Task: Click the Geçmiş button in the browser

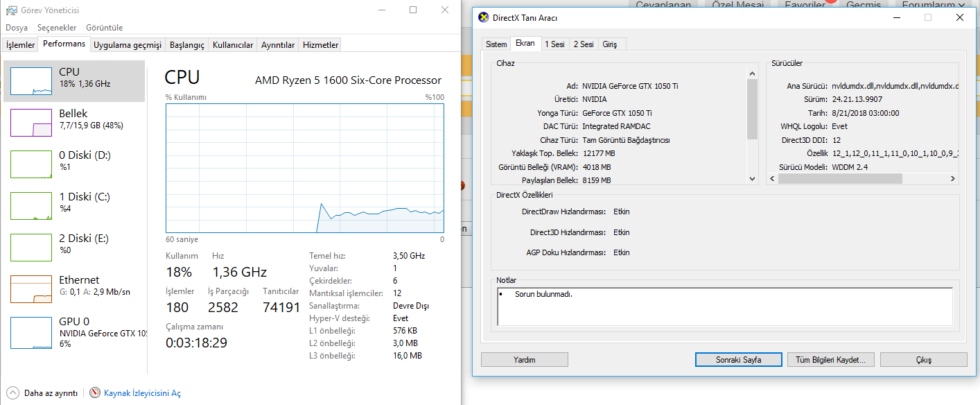Action: coord(864,5)
